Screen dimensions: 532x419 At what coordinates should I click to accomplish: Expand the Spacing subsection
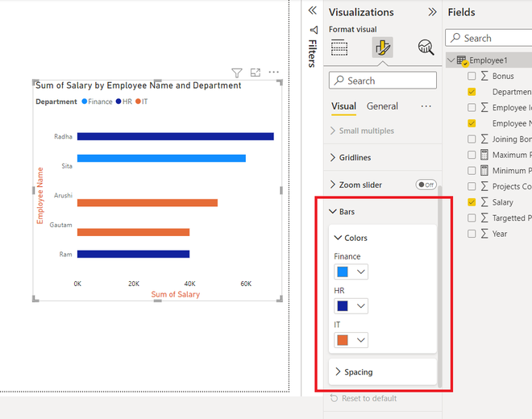338,371
